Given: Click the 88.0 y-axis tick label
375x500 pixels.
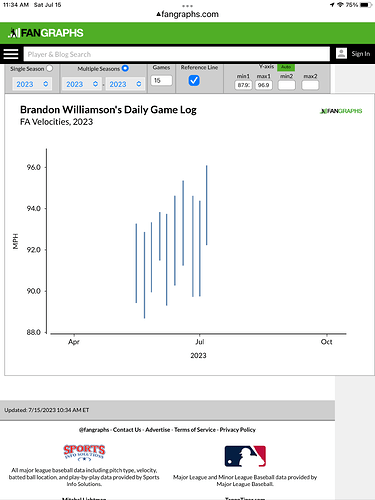Looking at the screenshot, I should click(34, 332).
